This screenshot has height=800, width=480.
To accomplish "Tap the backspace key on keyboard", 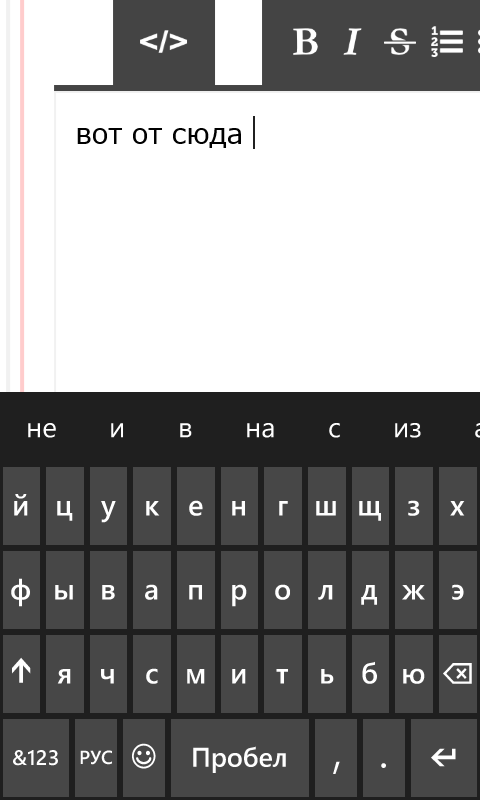I will tap(458, 674).
